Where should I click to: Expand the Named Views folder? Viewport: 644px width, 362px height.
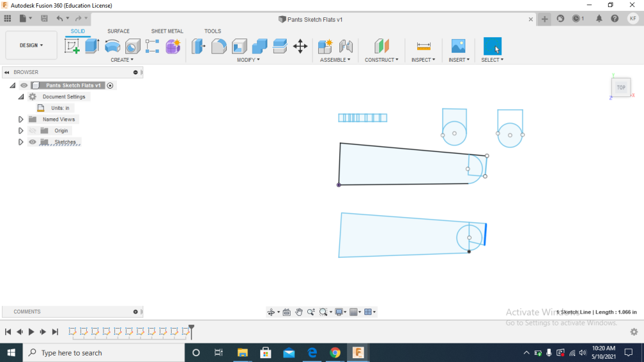pyautogui.click(x=21, y=120)
